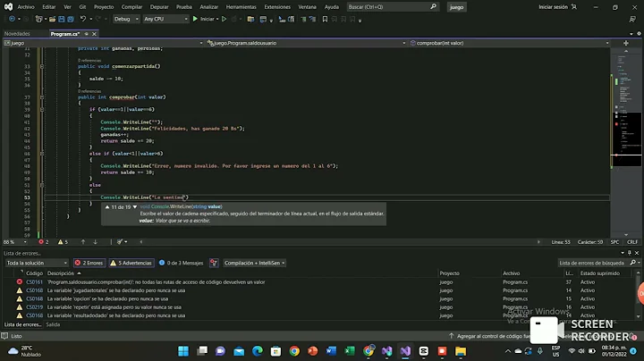Viewport: 644px width, 361px height.
Task: Open Visual Studio purple icon in taskbar
Action: [x=405, y=351]
